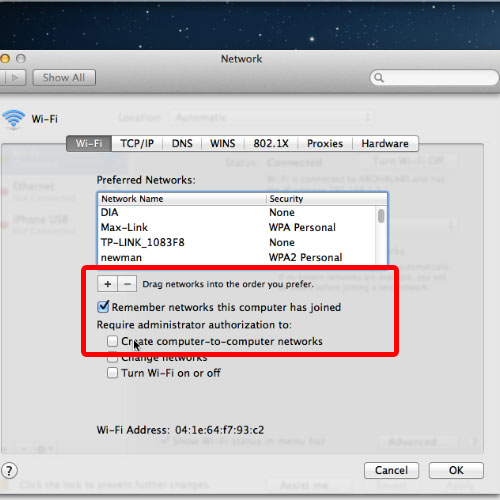Click the Wi-Fi signal icon

[x=14, y=119]
